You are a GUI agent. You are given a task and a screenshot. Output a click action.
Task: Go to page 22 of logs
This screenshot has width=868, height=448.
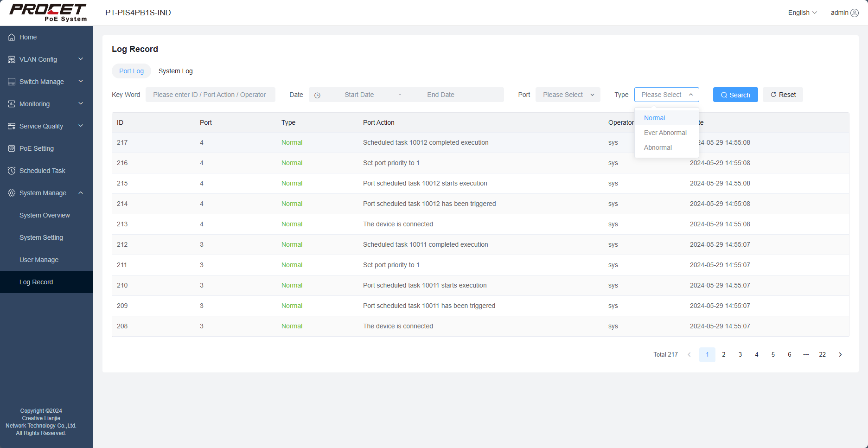click(822, 354)
